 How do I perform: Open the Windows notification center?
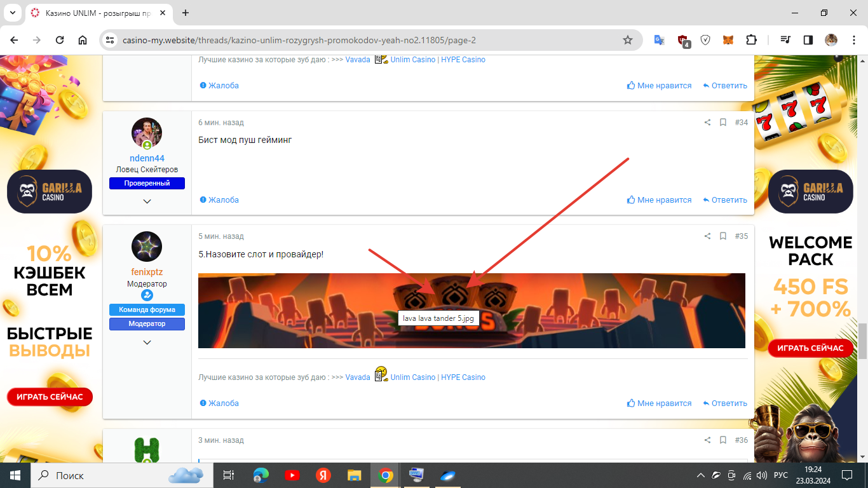pos(847,475)
